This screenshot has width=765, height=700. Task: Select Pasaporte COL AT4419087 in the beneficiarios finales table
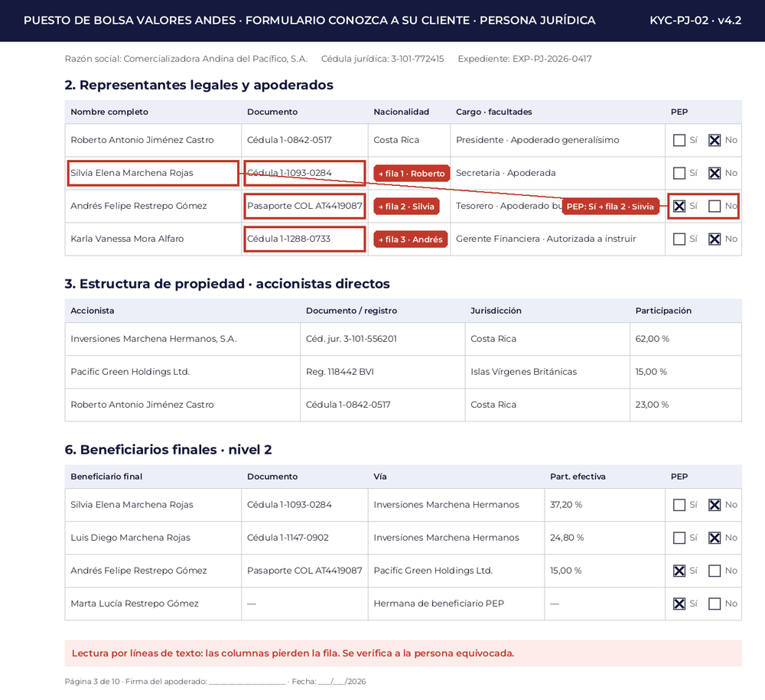pos(304,571)
